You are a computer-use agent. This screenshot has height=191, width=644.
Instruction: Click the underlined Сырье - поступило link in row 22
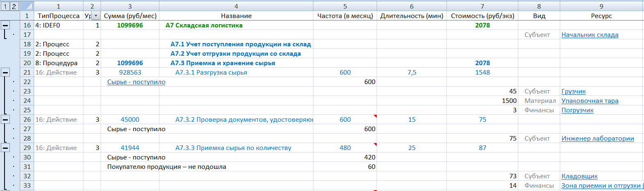coord(136,82)
